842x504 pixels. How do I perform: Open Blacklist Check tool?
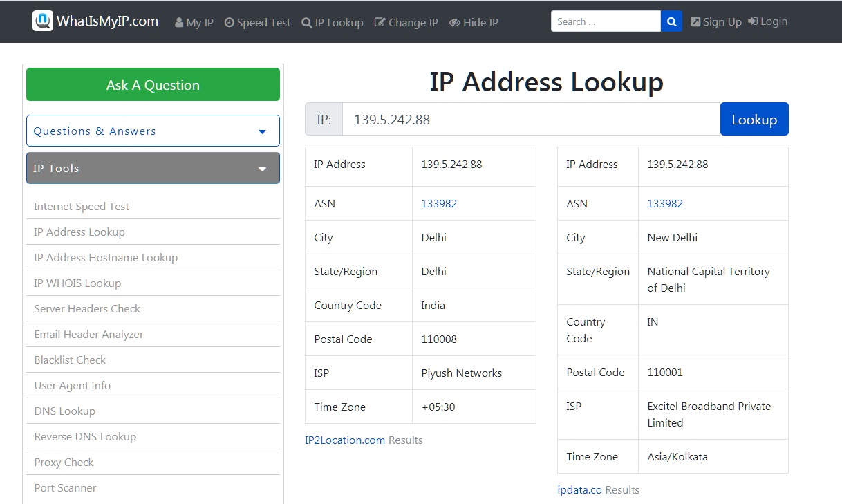(70, 360)
